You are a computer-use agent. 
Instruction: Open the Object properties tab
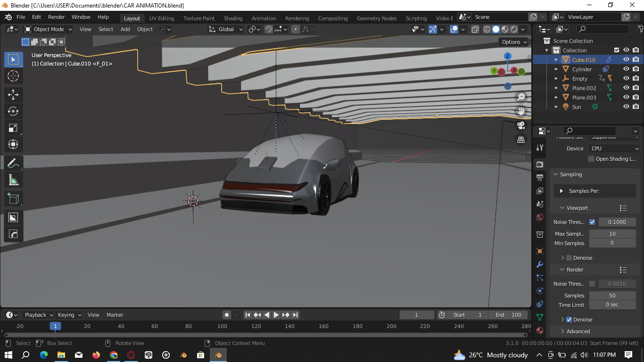(540, 251)
